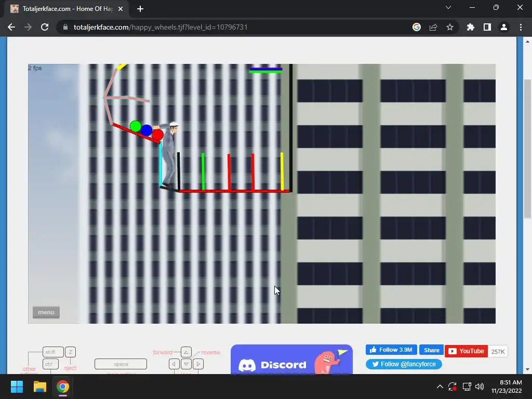Click Chrome icon on the taskbar

point(63,387)
